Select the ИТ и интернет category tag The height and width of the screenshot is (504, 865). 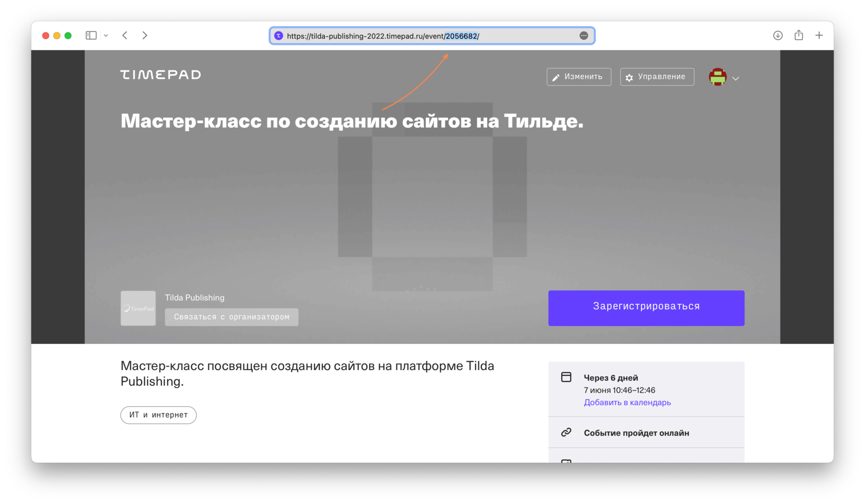(159, 415)
